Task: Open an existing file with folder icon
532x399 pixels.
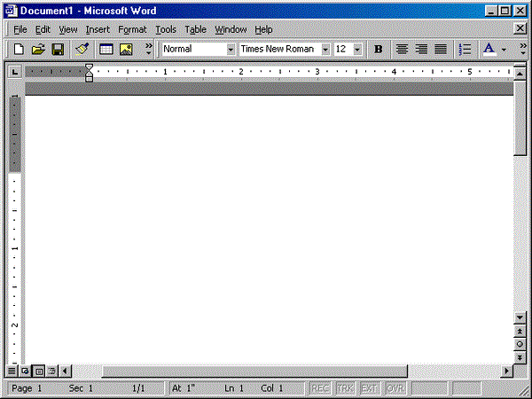Action: point(38,50)
